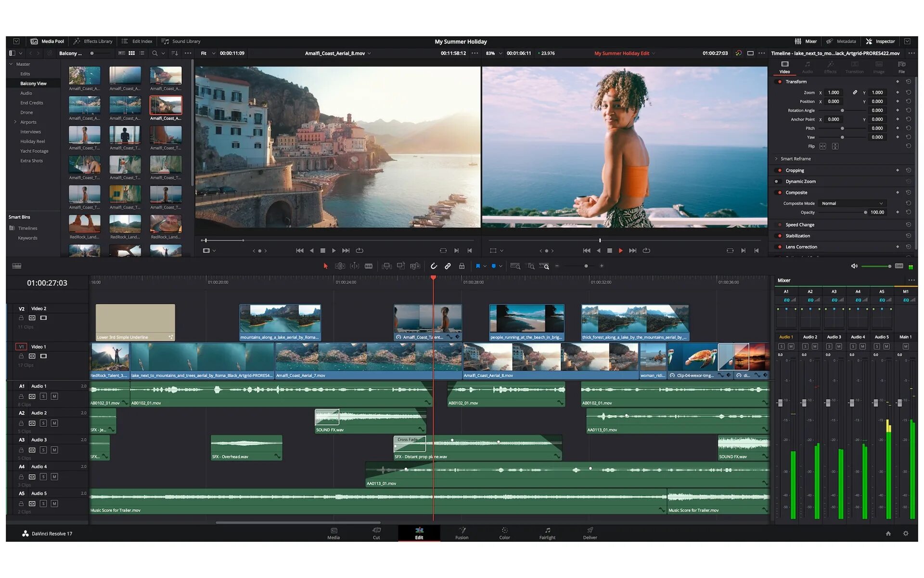Switch to the Color page tab
This screenshot has width=924, height=578.
coord(504,533)
